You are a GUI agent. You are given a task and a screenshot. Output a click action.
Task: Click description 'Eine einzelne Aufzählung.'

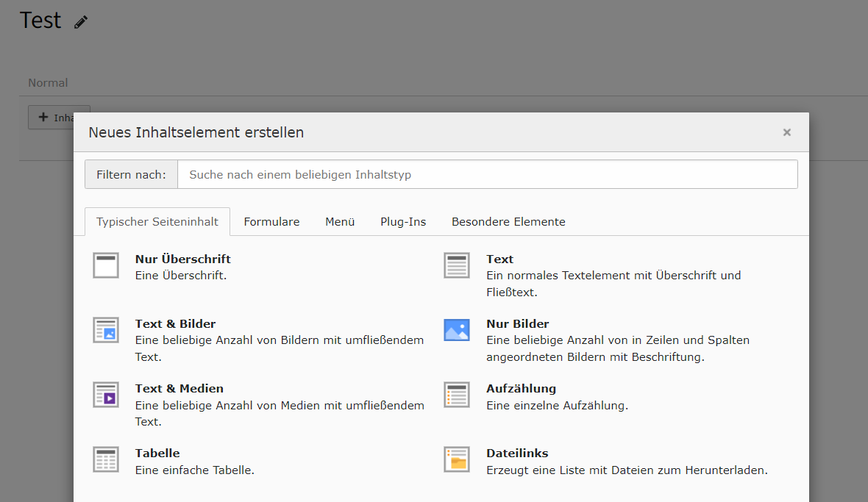558,405
